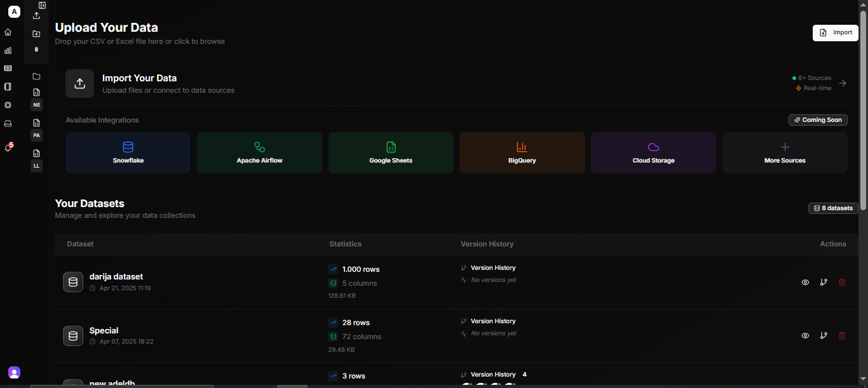Click the table view icon in sidebar
868x388 pixels.
pos(8,68)
